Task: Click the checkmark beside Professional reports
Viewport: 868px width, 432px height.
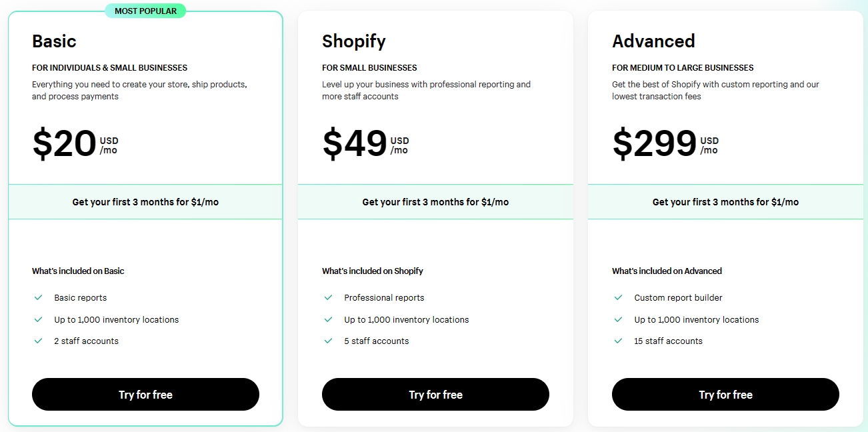Action: click(328, 297)
